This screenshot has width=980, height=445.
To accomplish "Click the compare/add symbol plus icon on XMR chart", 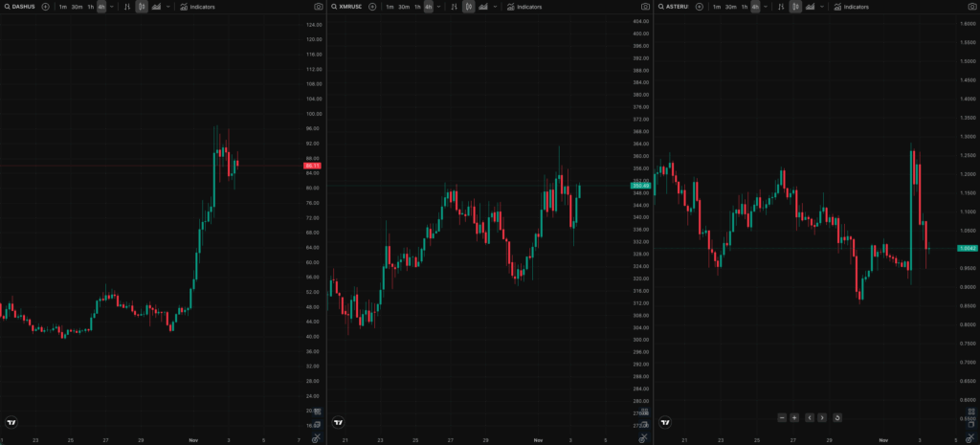I will [372, 7].
